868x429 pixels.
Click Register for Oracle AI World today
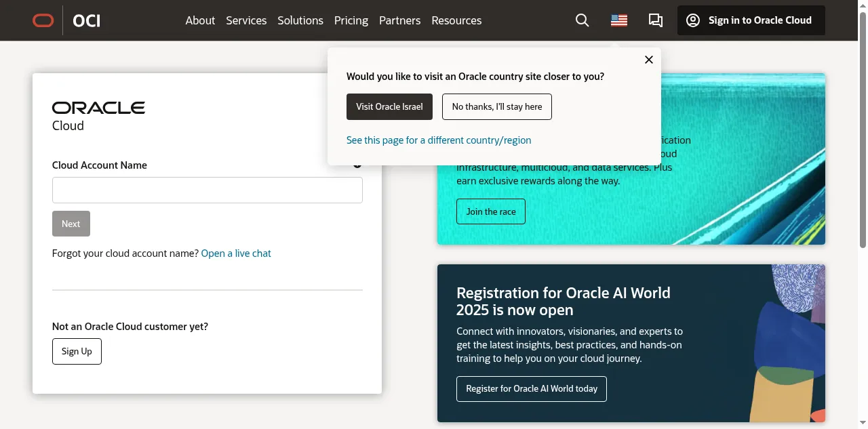[532, 389]
